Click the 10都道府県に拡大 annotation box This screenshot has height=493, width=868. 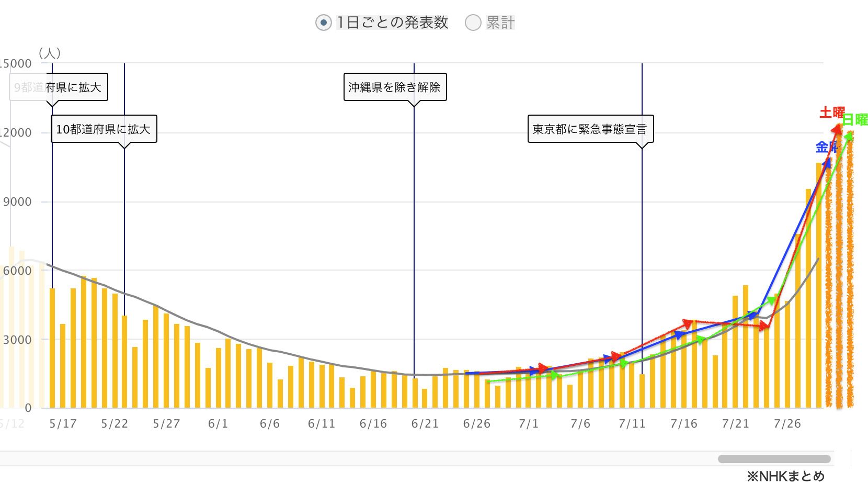coord(104,129)
